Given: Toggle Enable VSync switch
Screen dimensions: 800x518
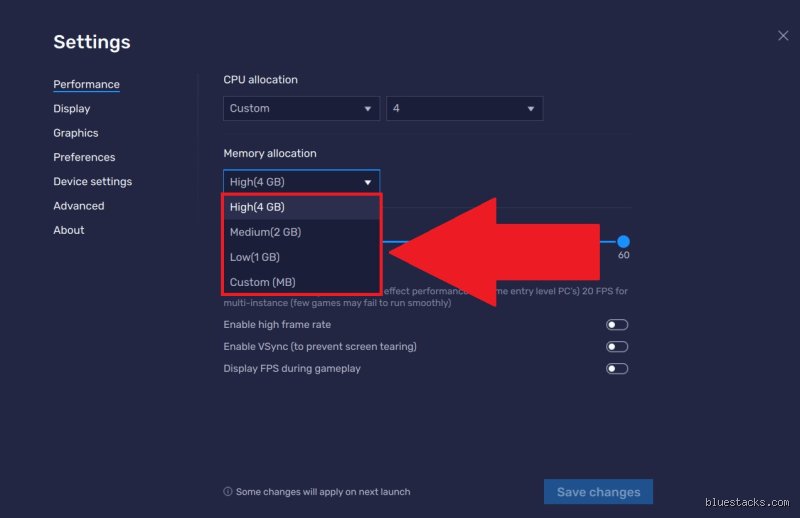Looking at the screenshot, I should tap(617, 347).
